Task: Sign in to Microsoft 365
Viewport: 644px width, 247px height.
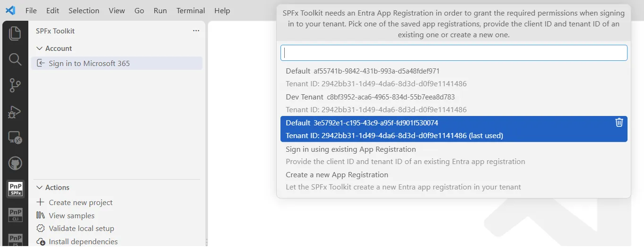Action: (x=117, y=63)
